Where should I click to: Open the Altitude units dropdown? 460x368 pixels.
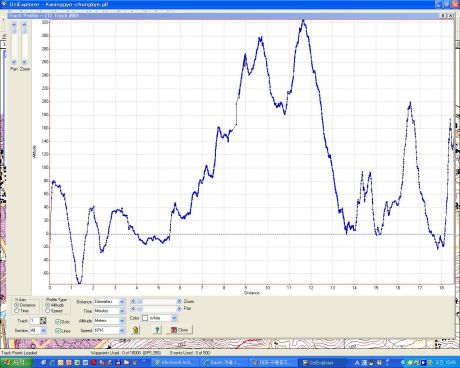122,321
